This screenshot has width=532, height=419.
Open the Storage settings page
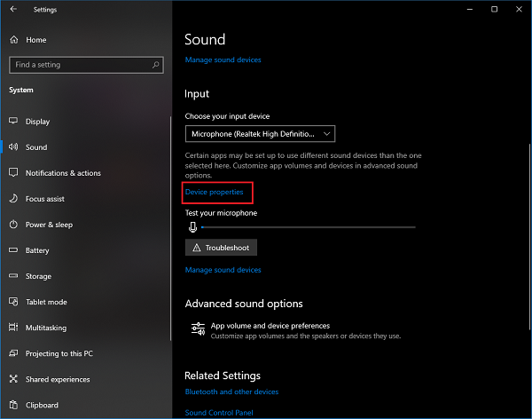pyautogui.click(x=38, y=276)
